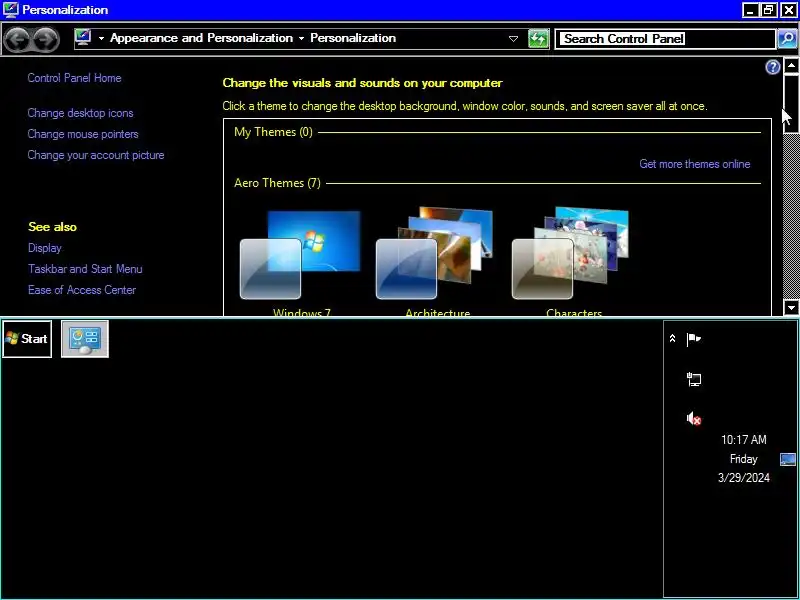Click the scrollbar down arrow
Image resolution: width=800 pixels, height=600 pixels.
[x=791, y=308]
